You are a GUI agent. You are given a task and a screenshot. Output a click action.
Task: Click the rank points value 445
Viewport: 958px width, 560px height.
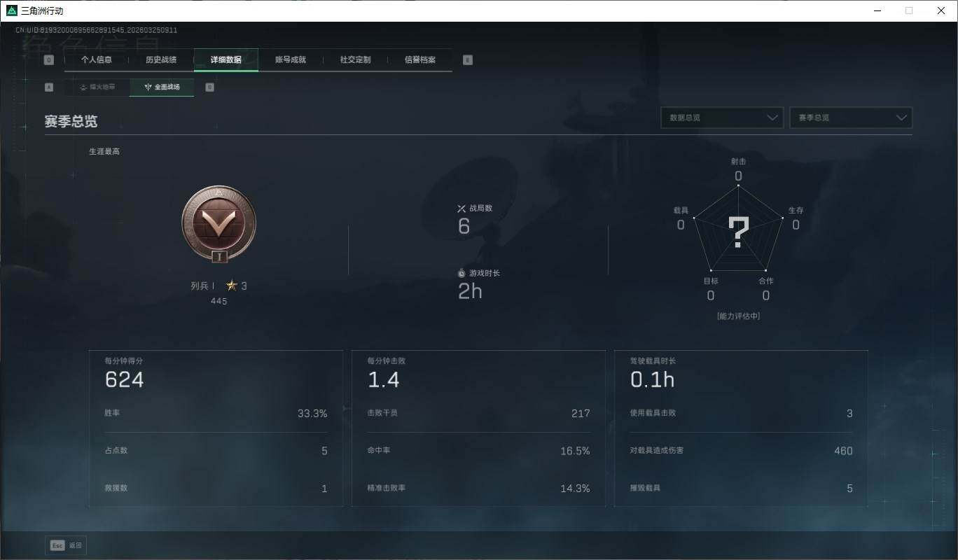(x=218, y=301)
